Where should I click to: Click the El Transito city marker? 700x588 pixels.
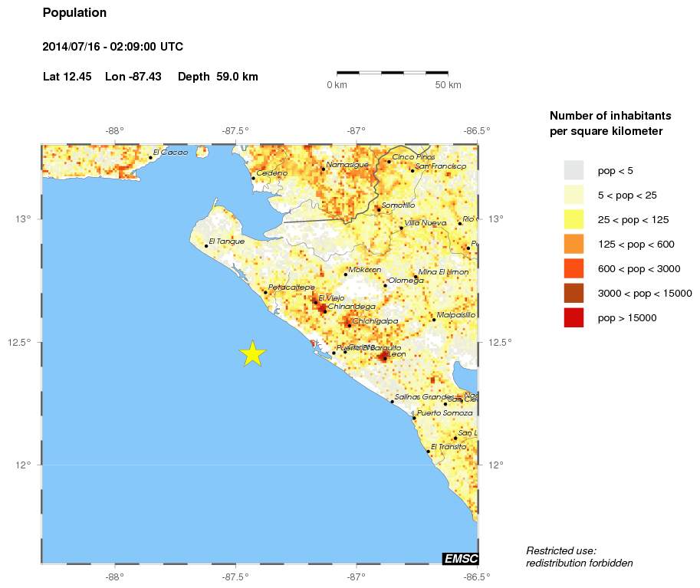(428, 451)
